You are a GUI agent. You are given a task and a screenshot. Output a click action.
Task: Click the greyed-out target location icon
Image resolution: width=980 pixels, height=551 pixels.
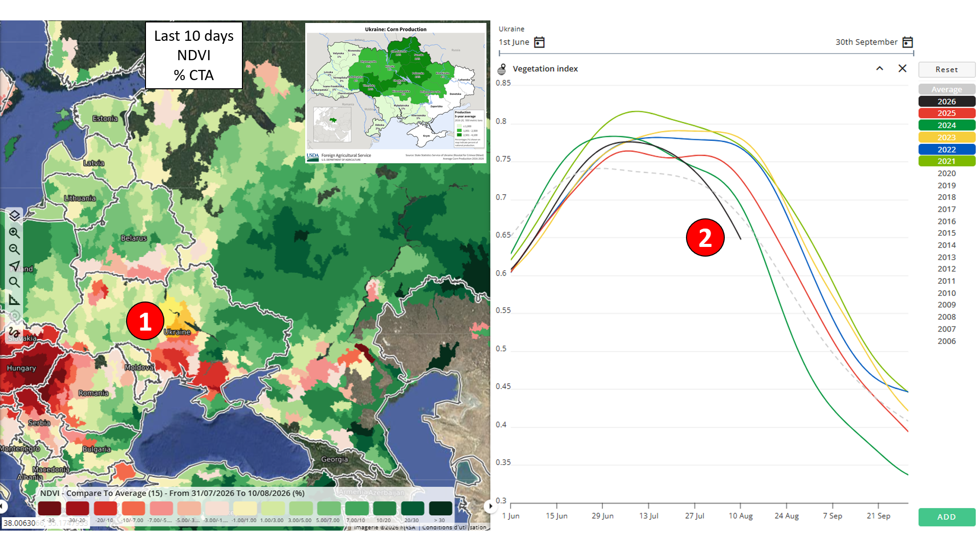pyautogui.click(x=14, y=316)
